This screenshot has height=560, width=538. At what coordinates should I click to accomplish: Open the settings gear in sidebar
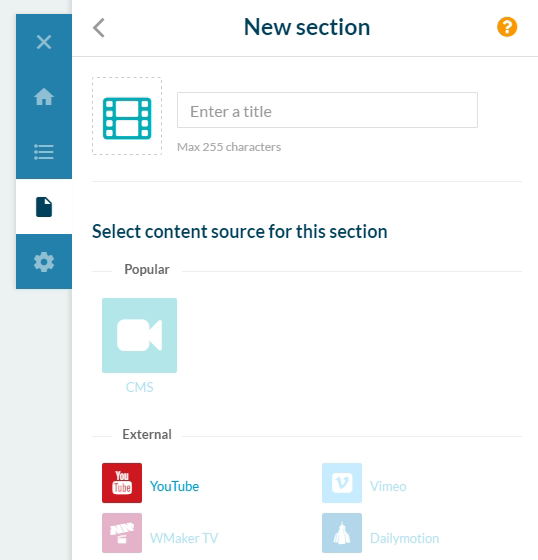(44, 262)
